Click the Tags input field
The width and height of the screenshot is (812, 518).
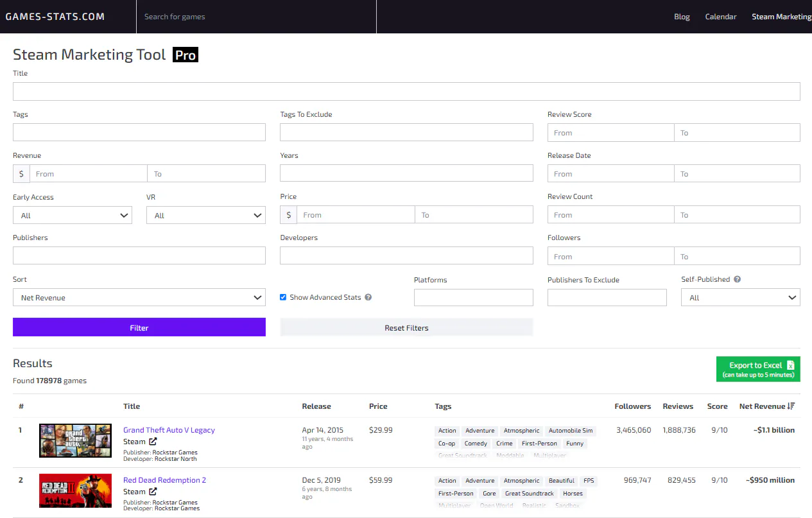click(x=139, y=132)
